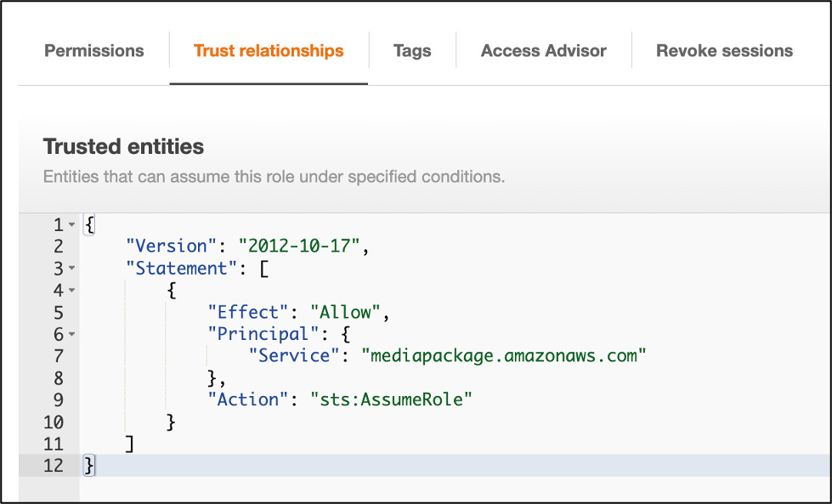
Task: Collapse the Principal block fold arrow on line 6
Action: [72, 335]
